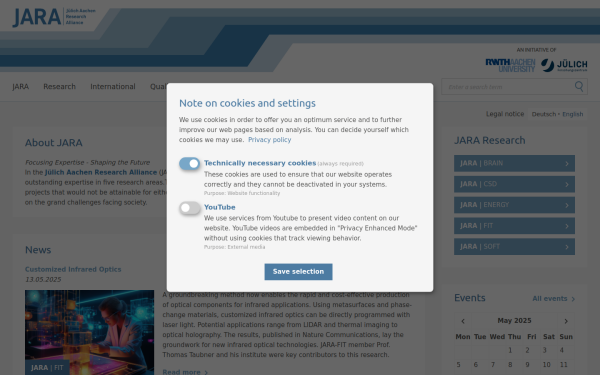Open JARA | CSD research area
Viewport: 600px width, 375px height.
[x=514, y=184]
